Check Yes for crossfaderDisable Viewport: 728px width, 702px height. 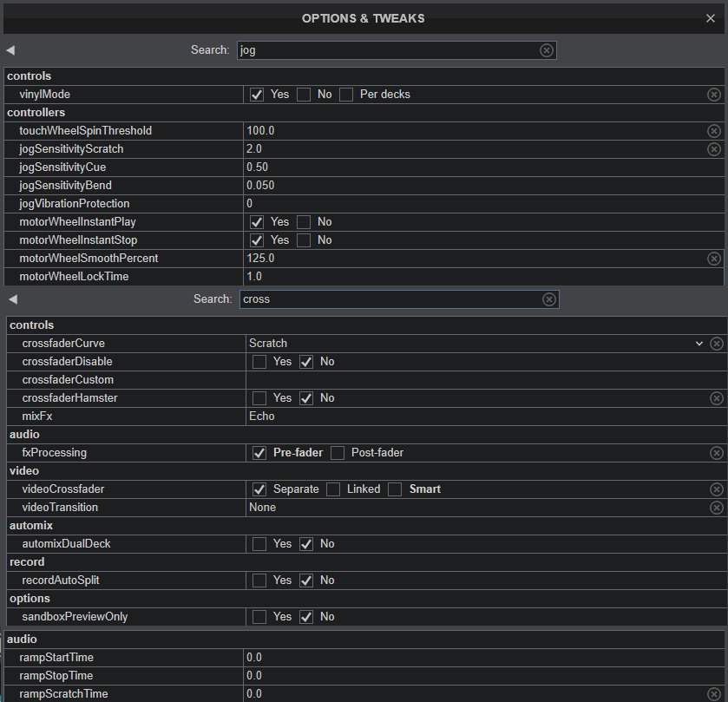[x=259, y=362]
